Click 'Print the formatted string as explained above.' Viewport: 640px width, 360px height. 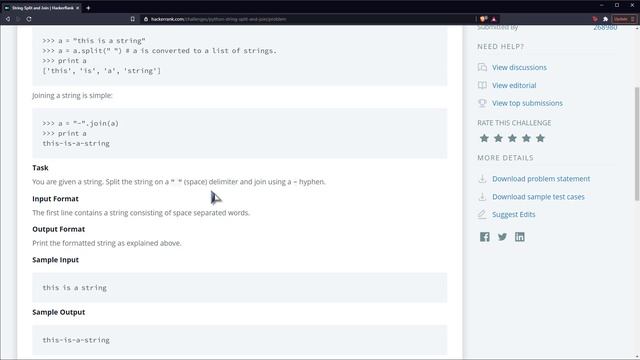point(107,243)
